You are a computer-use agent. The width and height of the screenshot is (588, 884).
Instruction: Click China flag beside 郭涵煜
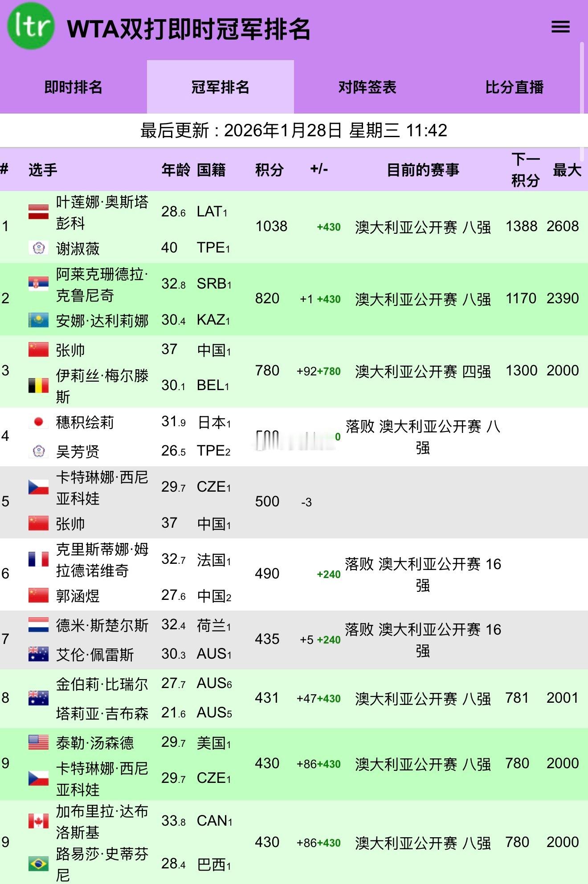[x=38, y=595]
